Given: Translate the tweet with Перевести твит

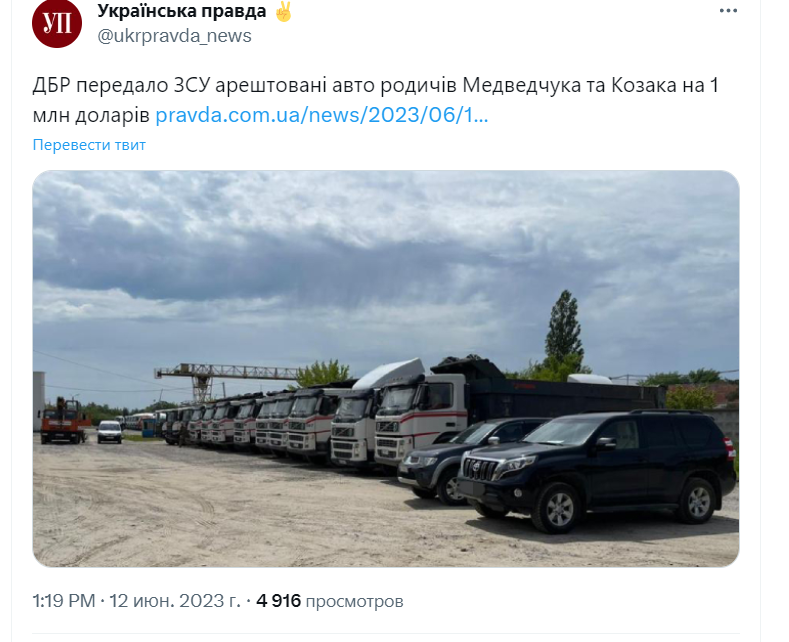Looking at the screenshot, I should (x=89, y=145).
